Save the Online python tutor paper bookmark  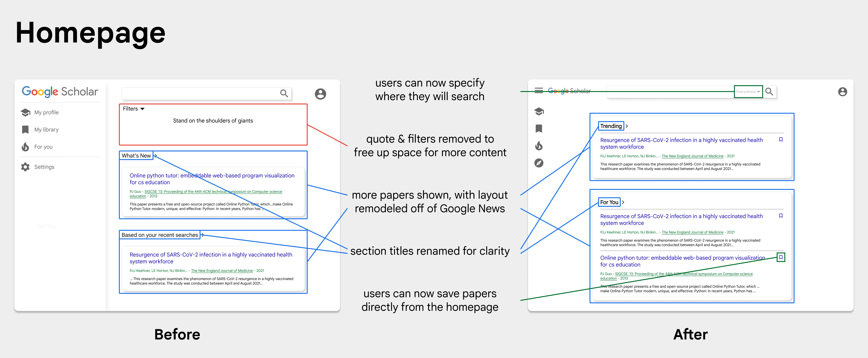[781, 257]
